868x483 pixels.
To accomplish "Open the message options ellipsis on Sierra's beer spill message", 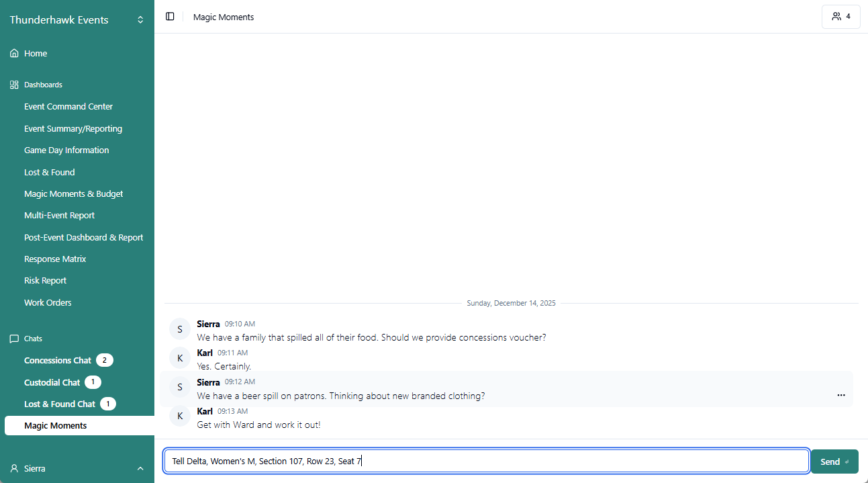I will click(841, 395).
